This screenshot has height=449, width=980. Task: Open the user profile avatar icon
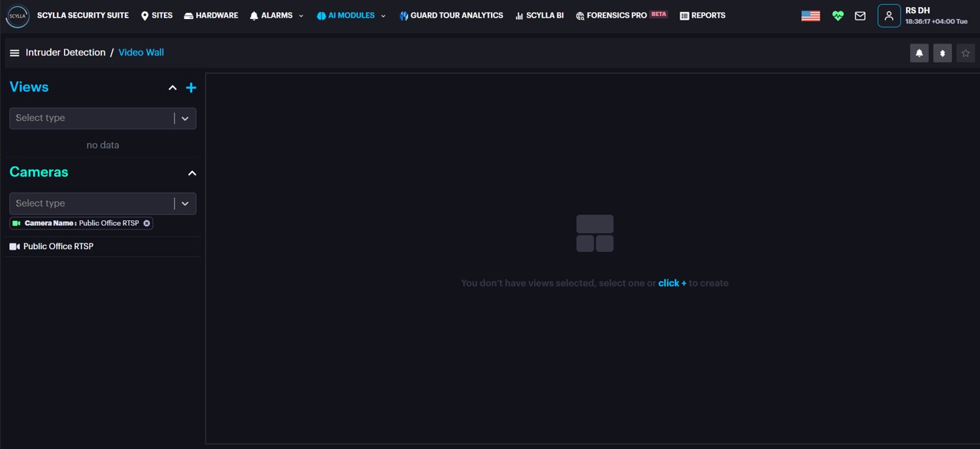click(889, 16)
